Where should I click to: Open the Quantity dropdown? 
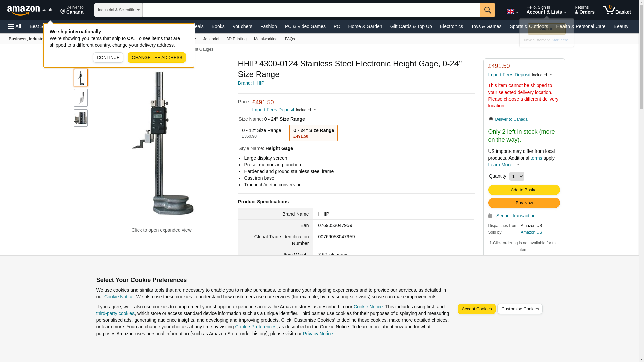pyautogui.click(x=516, y=176)
